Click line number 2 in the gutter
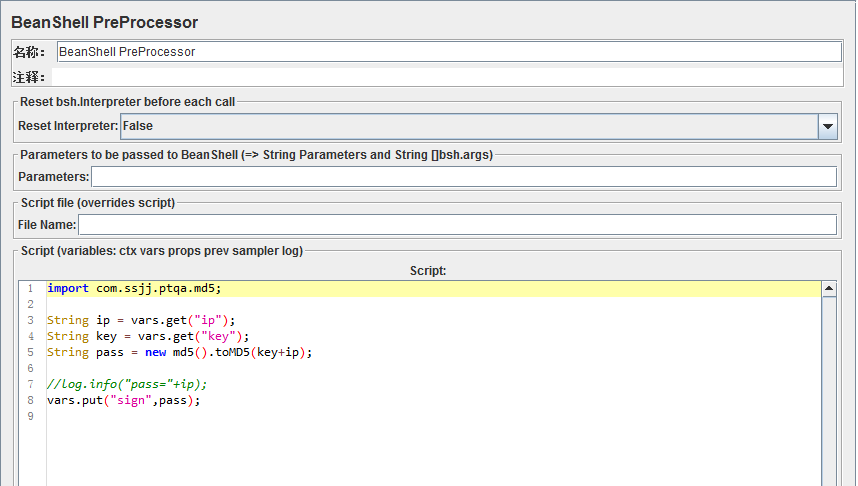858x486 pixels. [x=31, y=304]
